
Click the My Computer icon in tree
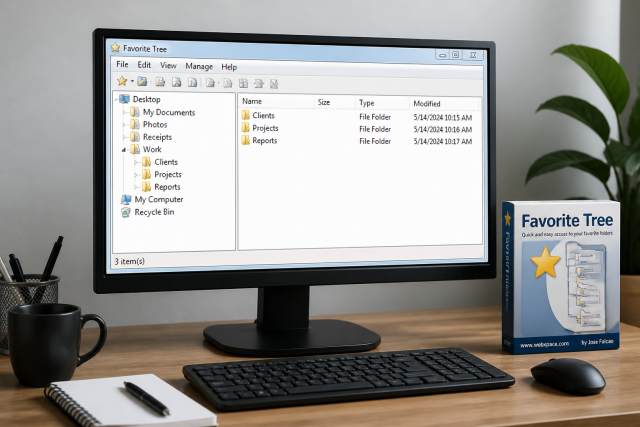pyautogui.click(x=126, y=200)
